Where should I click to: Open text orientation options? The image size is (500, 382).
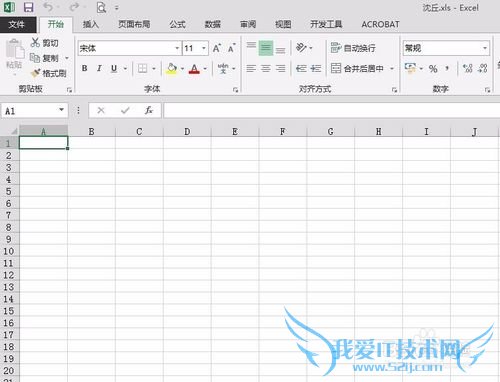[x=304, y=48]
